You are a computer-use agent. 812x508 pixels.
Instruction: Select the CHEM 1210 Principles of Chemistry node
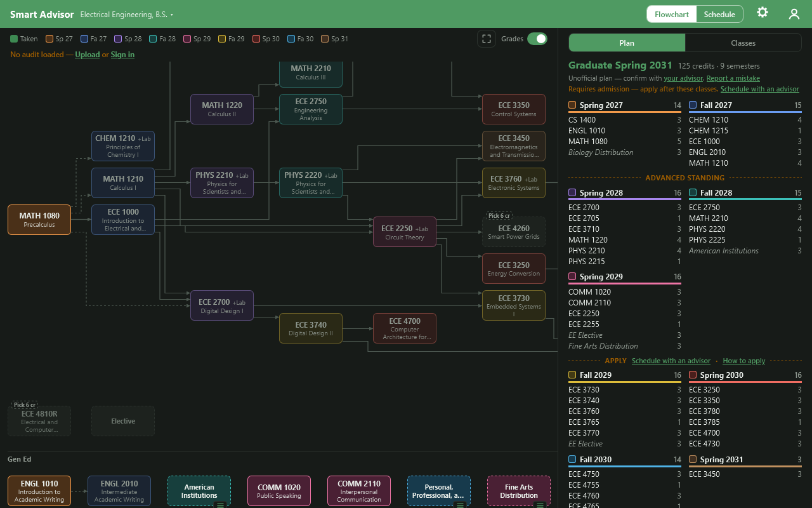click(123, 146)
